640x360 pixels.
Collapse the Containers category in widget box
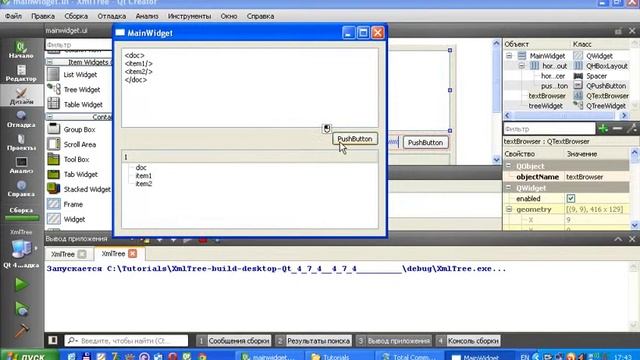click(x=50, y=117)
